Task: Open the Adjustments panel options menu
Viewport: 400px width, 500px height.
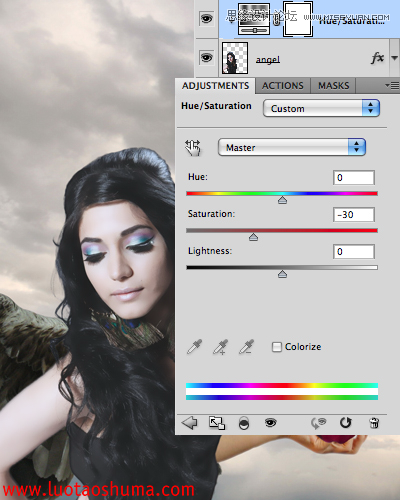Action: (x=392, y=86)
